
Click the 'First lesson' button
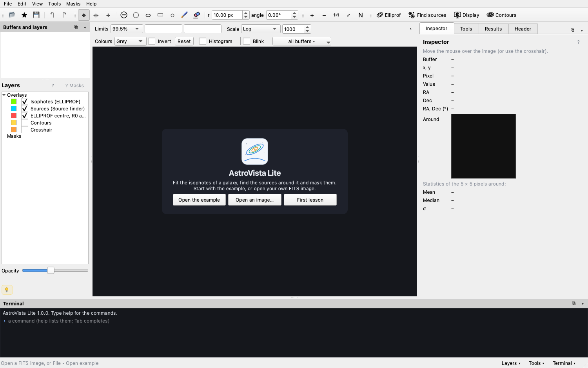[310, 200]
